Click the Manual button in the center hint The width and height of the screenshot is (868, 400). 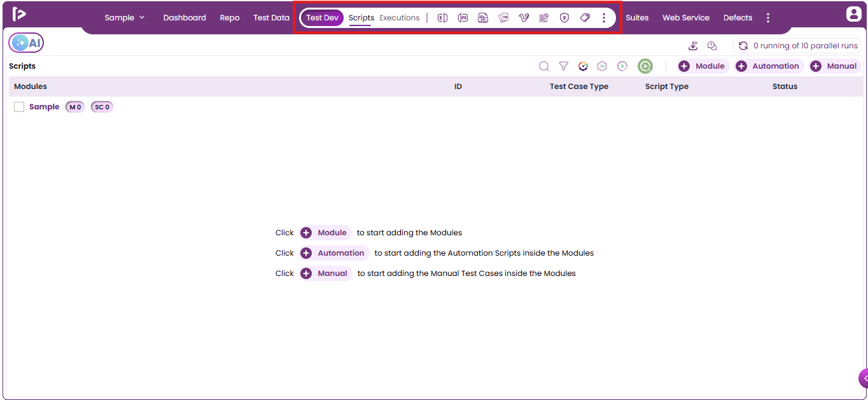(x=325, y=273)
